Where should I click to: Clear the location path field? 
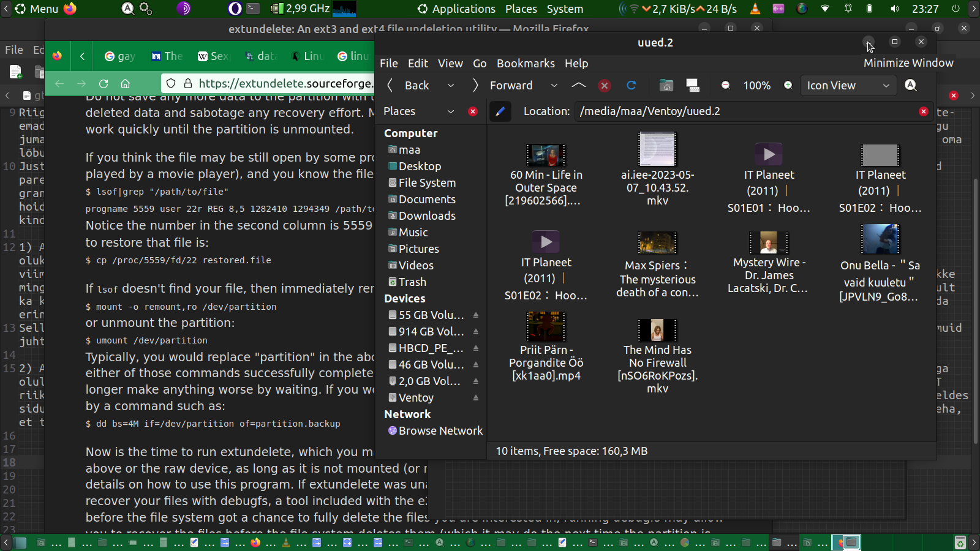pyautogui.click(x=924, y=111)
